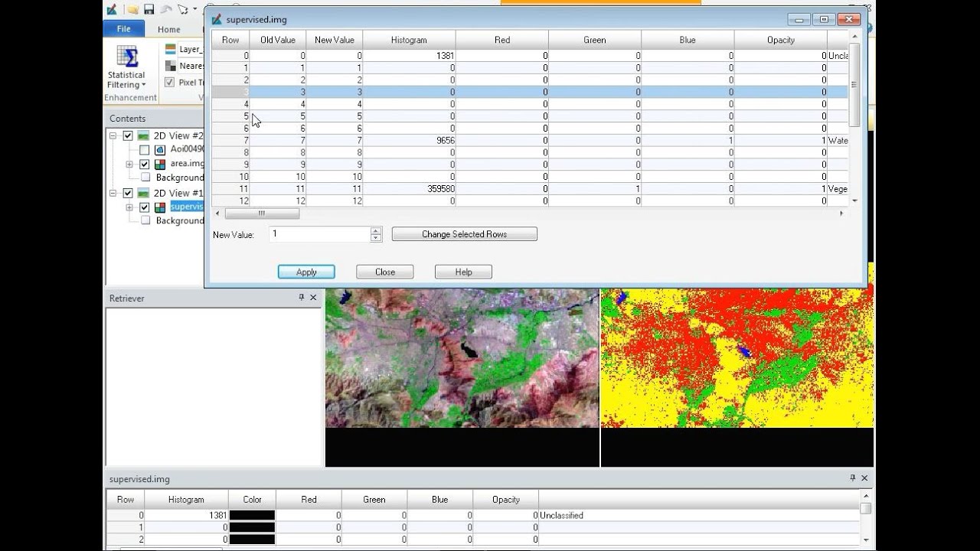Click black color swatch of row 2
The image size is (980, 551).
pos(252,539)
